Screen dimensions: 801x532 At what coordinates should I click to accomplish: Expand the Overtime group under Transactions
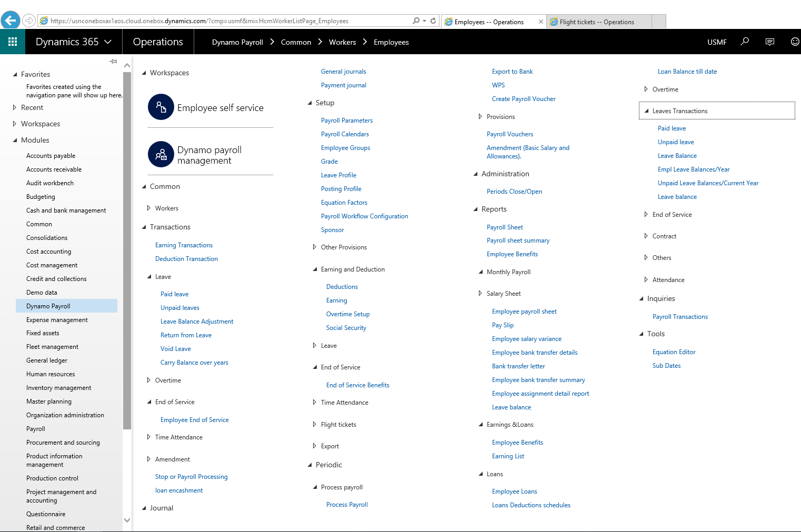[149, 380]
